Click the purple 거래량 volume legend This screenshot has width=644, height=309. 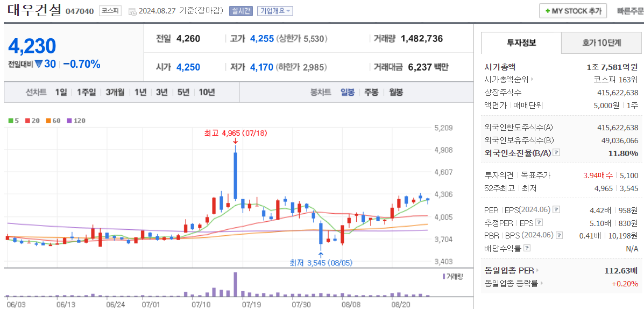(x=452, y=277)
